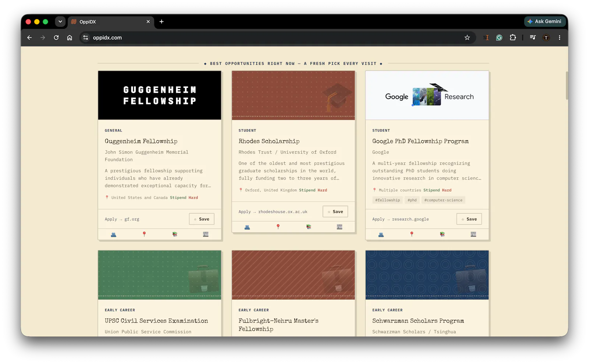This screenshot has width=589, height=364.
Task: Open the Rhodes Scholarship title
Action: 269,141
